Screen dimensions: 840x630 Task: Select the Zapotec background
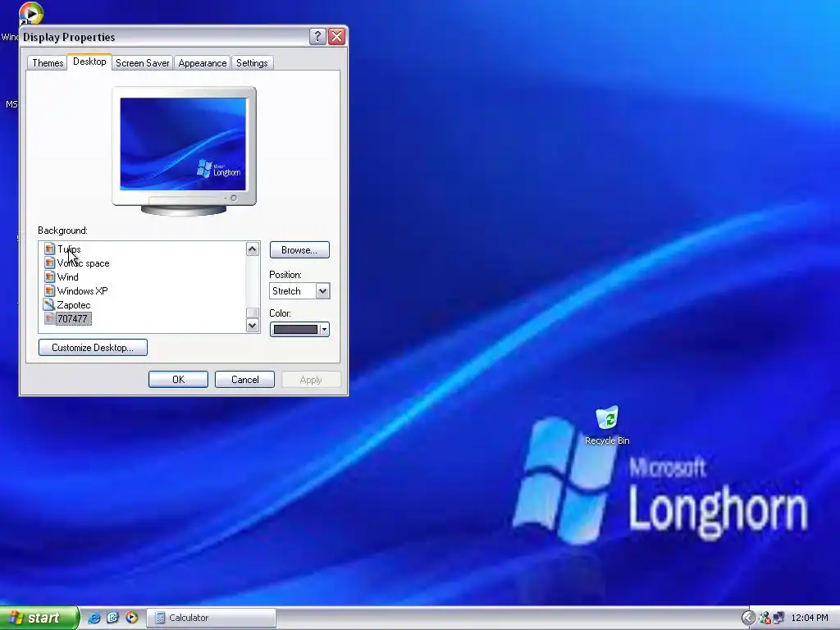point(73,305)
